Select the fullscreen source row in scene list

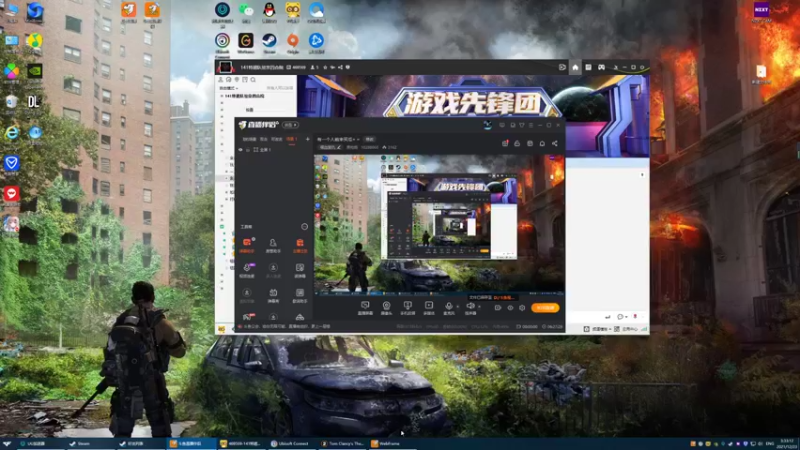tap(273, 150)
